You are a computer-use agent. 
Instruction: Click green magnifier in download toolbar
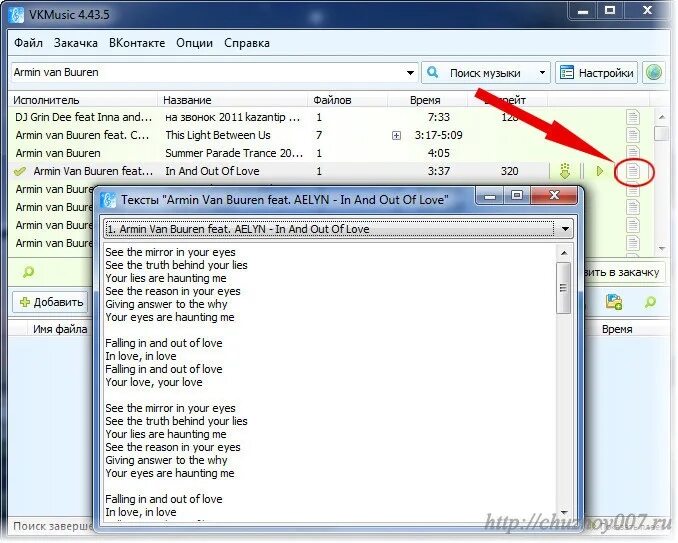(650, 302)
